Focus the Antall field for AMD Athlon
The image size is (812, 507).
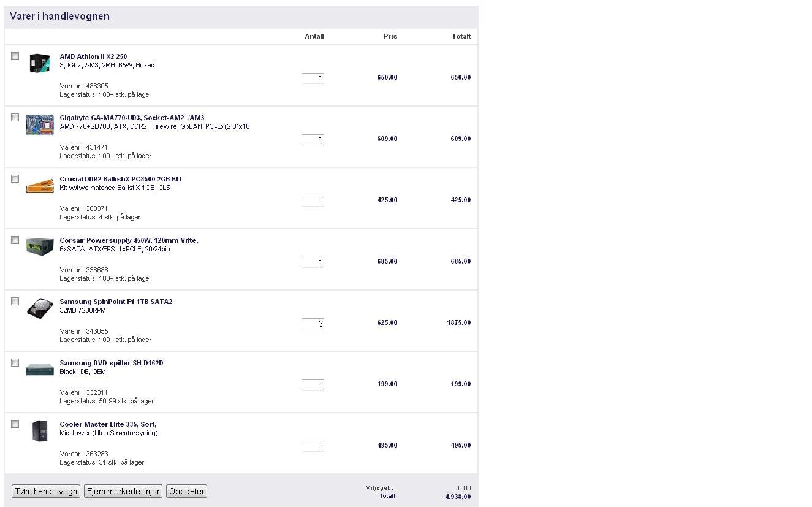point(313,78)
